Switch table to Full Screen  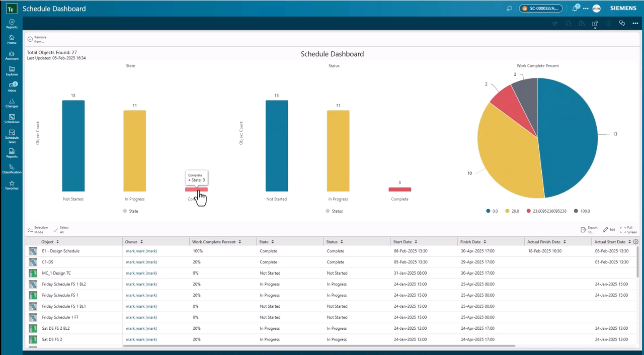tap(628, 229)
